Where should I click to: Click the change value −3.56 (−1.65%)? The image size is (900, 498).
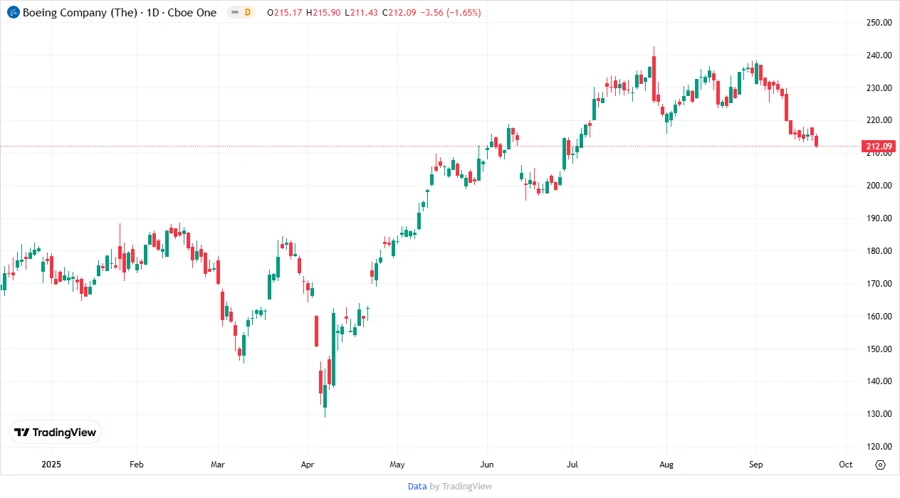pyautogui.click(x=451, y=12)
